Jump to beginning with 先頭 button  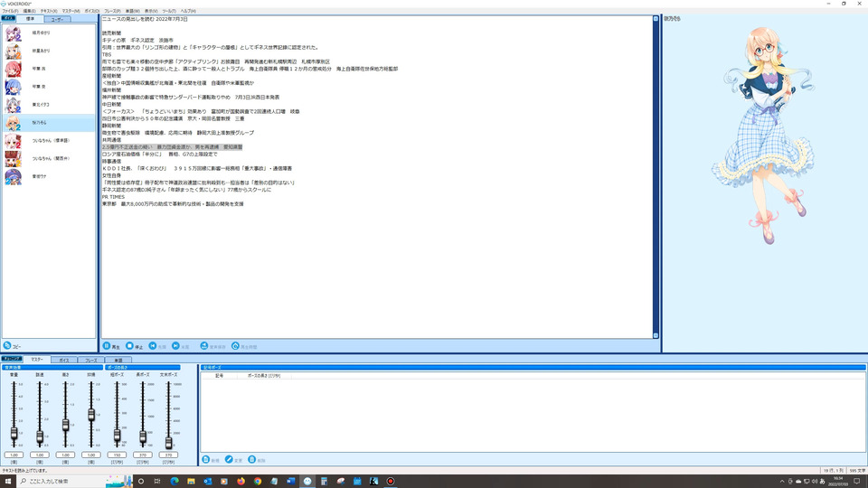157,346
